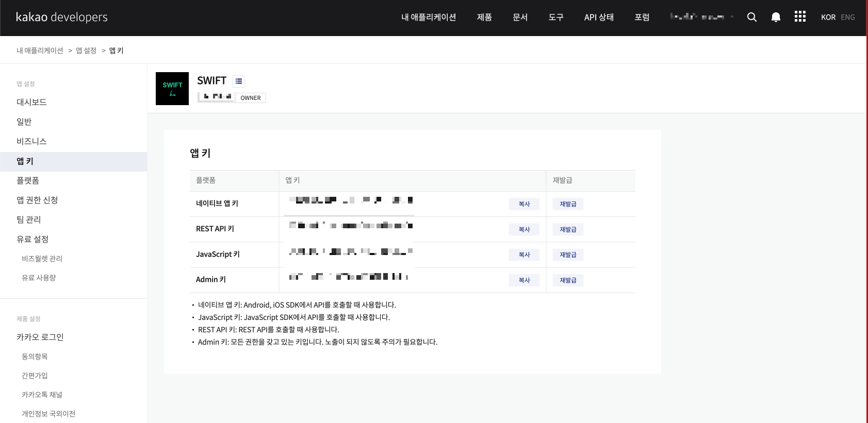The image size is (868, 423).
Task: Click the SWIFT app logo thumbnail
Action: click(172, 89)
